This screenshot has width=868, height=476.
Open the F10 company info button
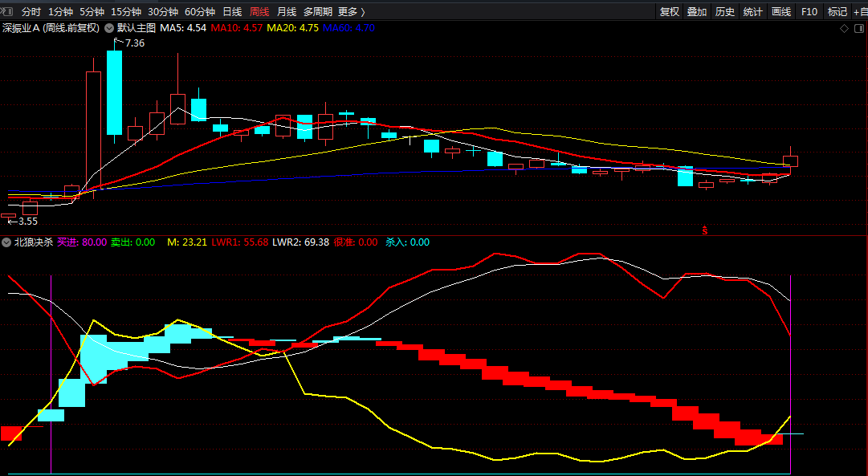(x=809, y=11)
